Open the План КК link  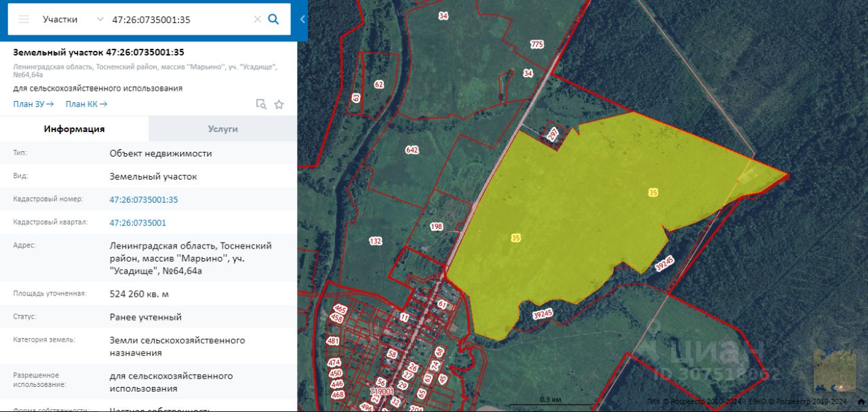pos(86,104)
